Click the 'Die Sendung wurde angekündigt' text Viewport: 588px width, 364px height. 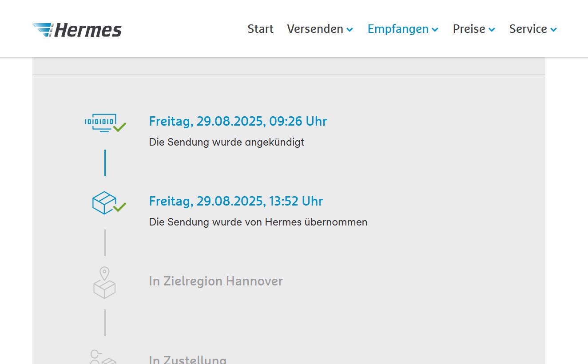226,142
